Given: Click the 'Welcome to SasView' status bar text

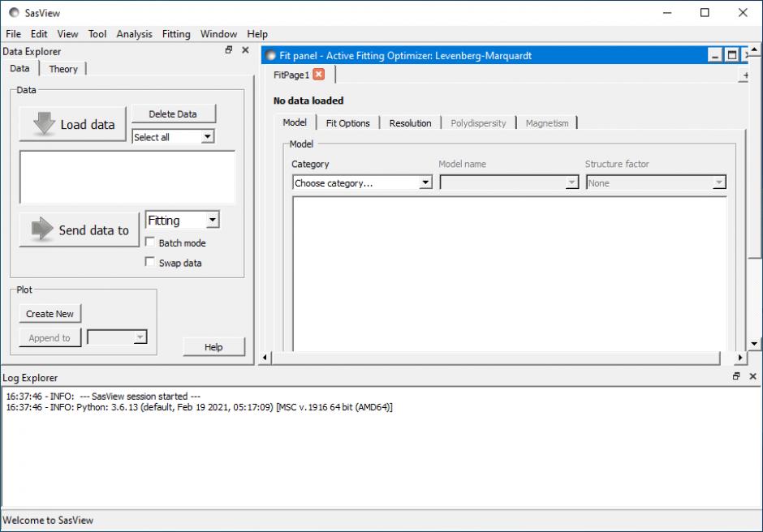Looking at the screenshot, I should pyautogui.click(x=48, y=520).
